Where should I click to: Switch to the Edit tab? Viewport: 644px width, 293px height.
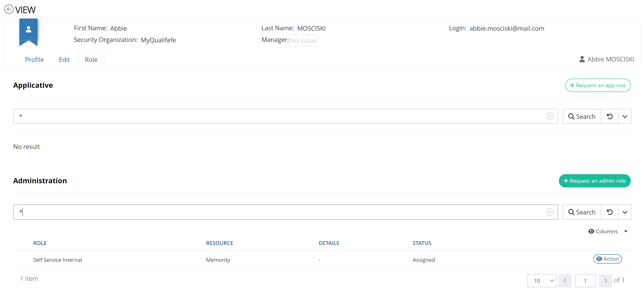pos(64,60)
